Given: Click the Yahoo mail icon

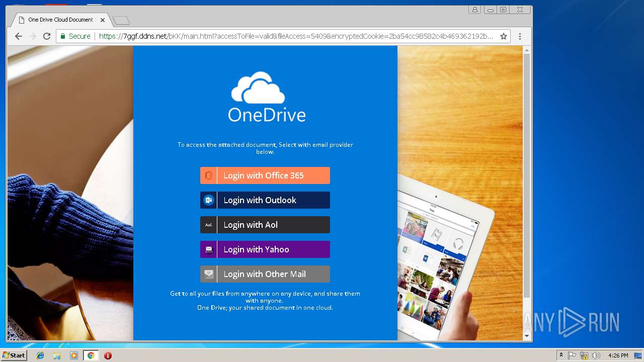Looking at the screenshot, I should (208, 249).
